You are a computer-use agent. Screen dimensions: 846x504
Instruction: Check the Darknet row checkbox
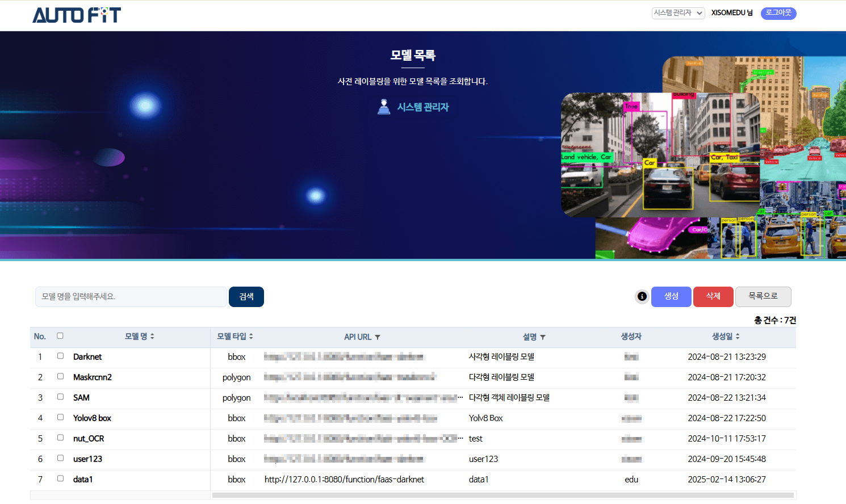(x=60, y=356)
